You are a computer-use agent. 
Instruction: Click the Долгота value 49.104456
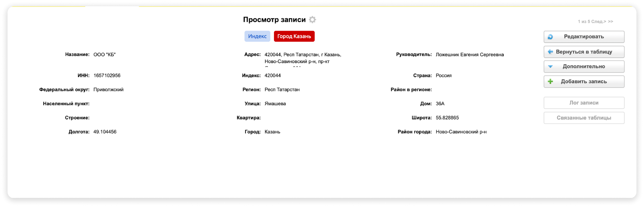click(x=105, y=132)
